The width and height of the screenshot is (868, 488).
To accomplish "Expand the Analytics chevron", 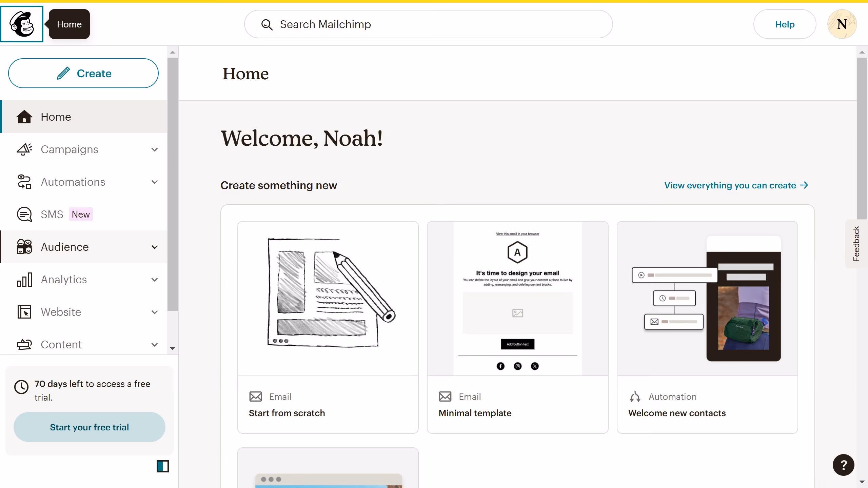I will click(x=155, y=280).
